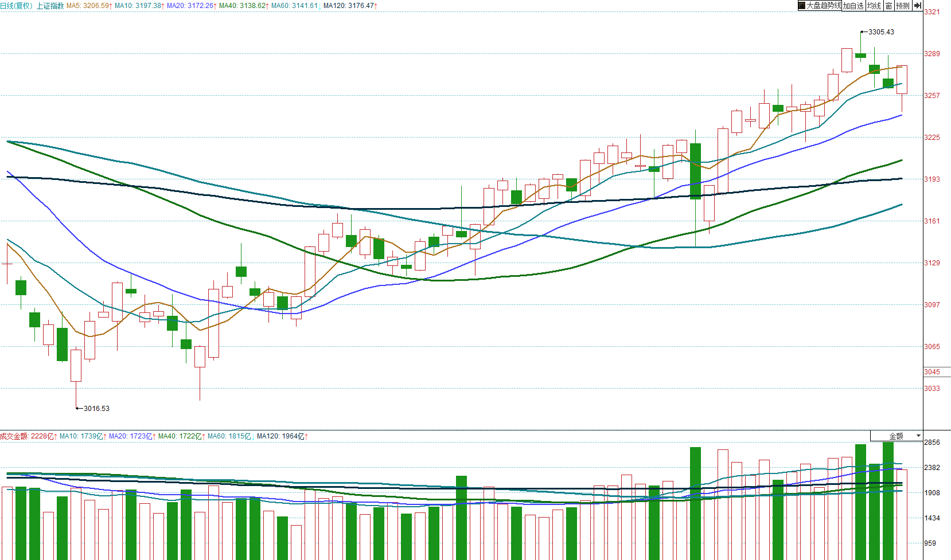Click the jump-to-end arrow icon
The height and width of the screenshot is (560, 951).
point(918,6)
